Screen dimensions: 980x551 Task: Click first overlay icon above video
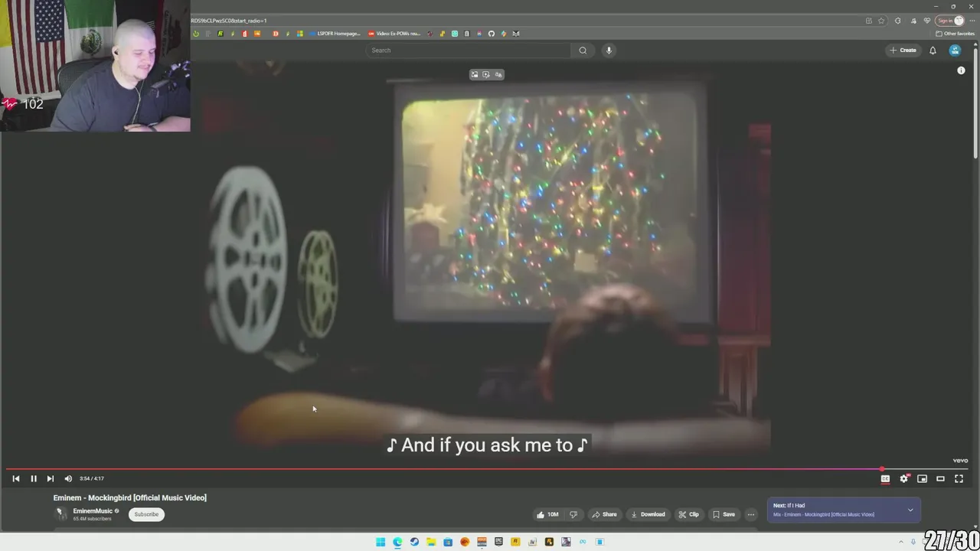[475, 74]
